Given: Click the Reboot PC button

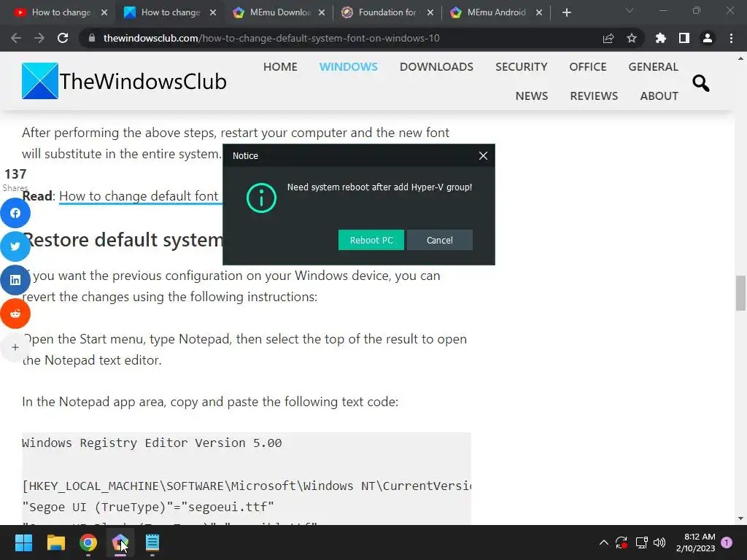Looking at the screenshot, I should coord(371,240).
